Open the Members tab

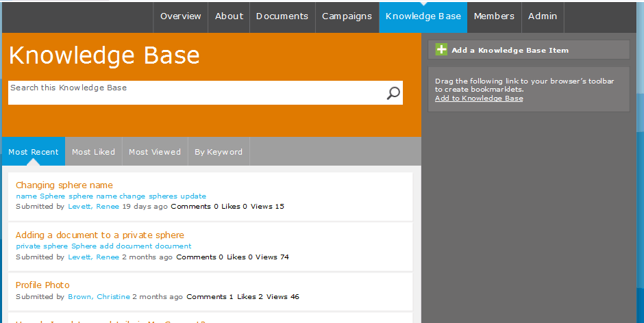(x=494, y=16)
